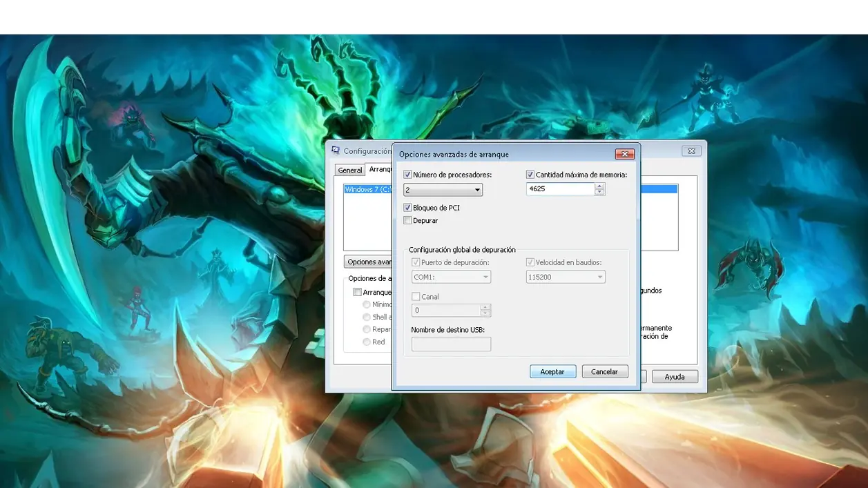Open the 115200 baud rate dropdown
Viewport: 868px width, 488px height.
click(566, 277)
